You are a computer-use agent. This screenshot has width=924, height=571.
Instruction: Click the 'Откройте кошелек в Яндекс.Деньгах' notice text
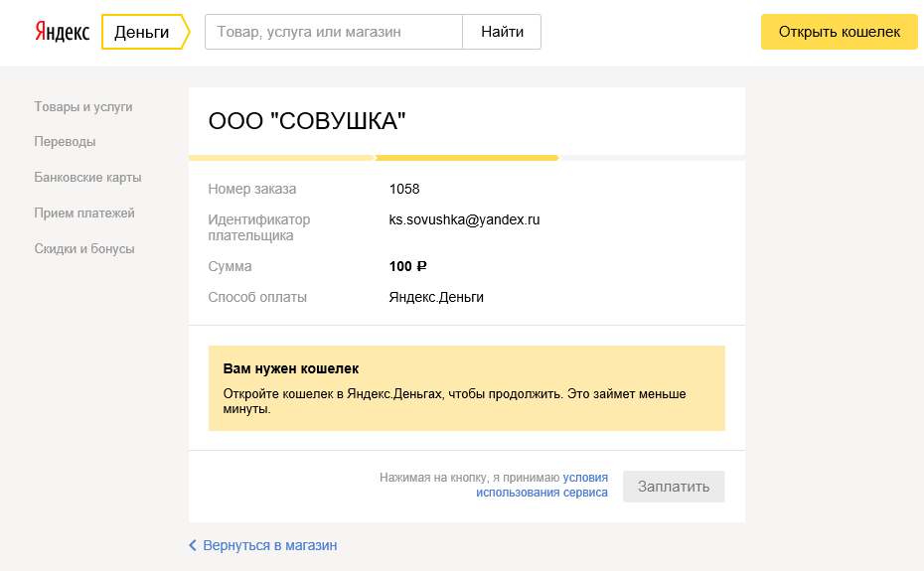(x=454, y=401)
